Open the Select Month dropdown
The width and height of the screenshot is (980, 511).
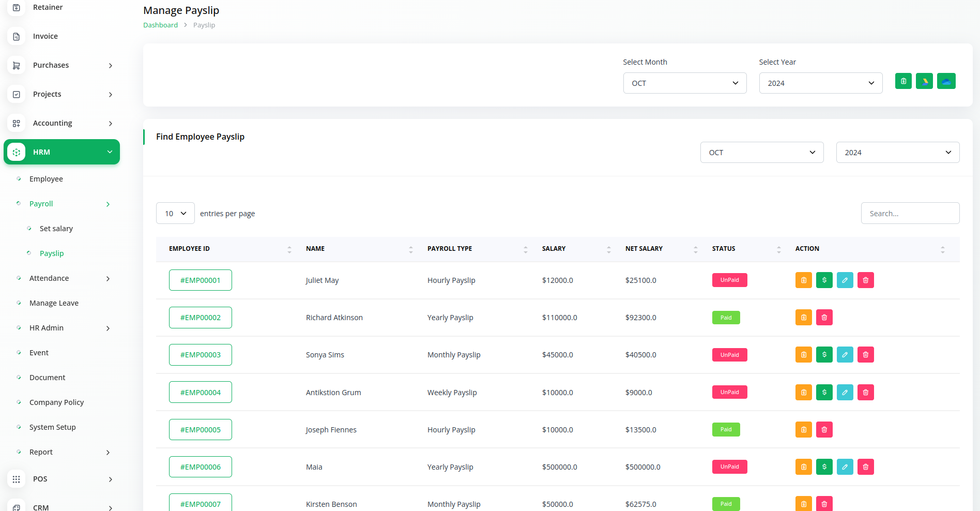[684, 83]
